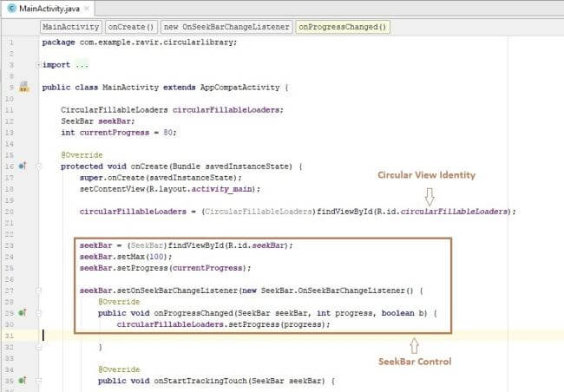Click the value 100 in setMax
Screen dimensions: 564x392
156,257
